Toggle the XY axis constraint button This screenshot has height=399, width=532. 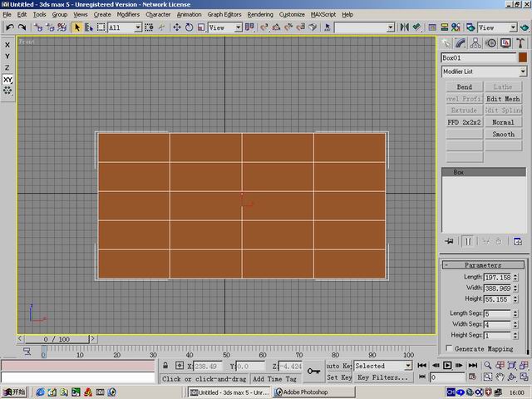[7, 79]
